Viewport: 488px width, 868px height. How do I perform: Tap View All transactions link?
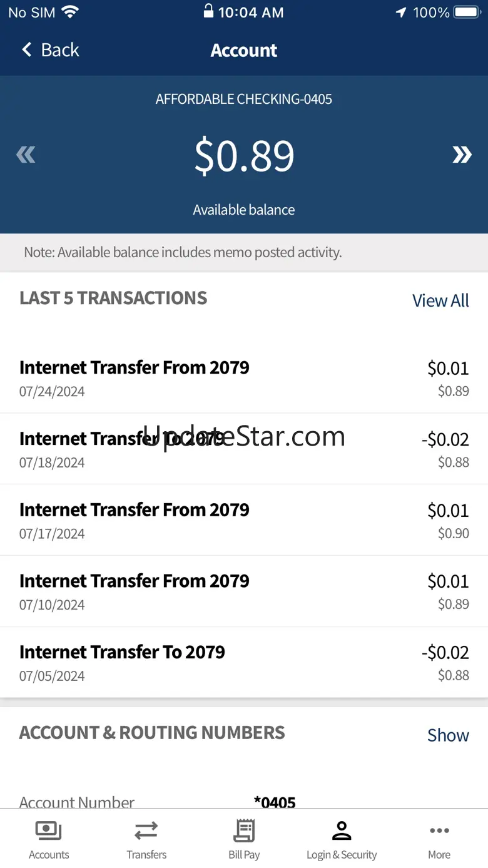440,300
